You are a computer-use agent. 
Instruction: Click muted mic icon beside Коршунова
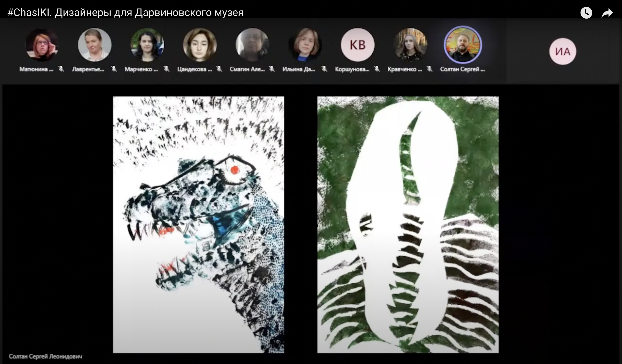377,69
